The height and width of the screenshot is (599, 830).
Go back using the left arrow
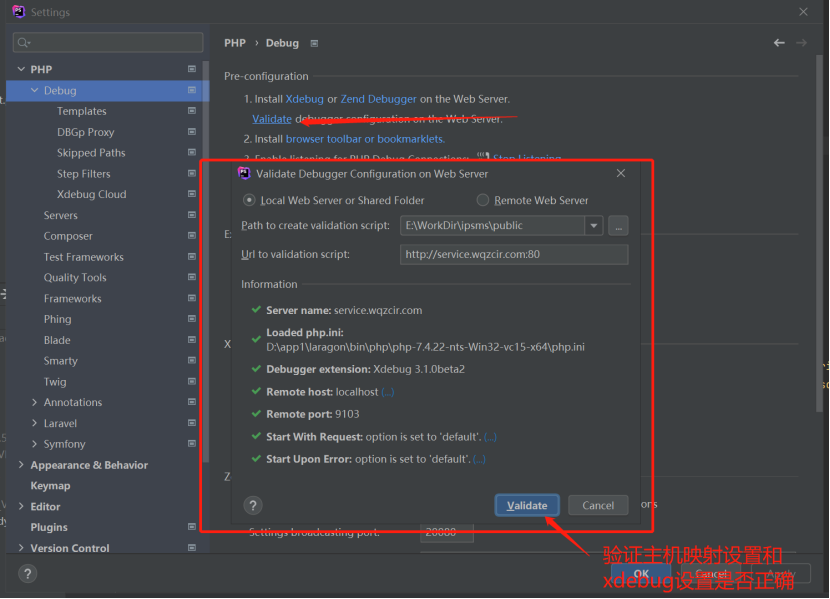pyautogui.click(x=779, y=43)
